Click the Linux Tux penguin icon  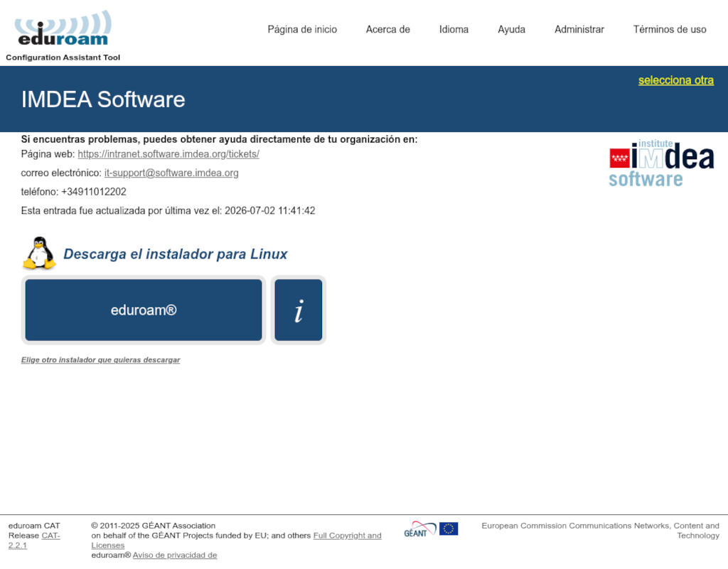point(40,253)
